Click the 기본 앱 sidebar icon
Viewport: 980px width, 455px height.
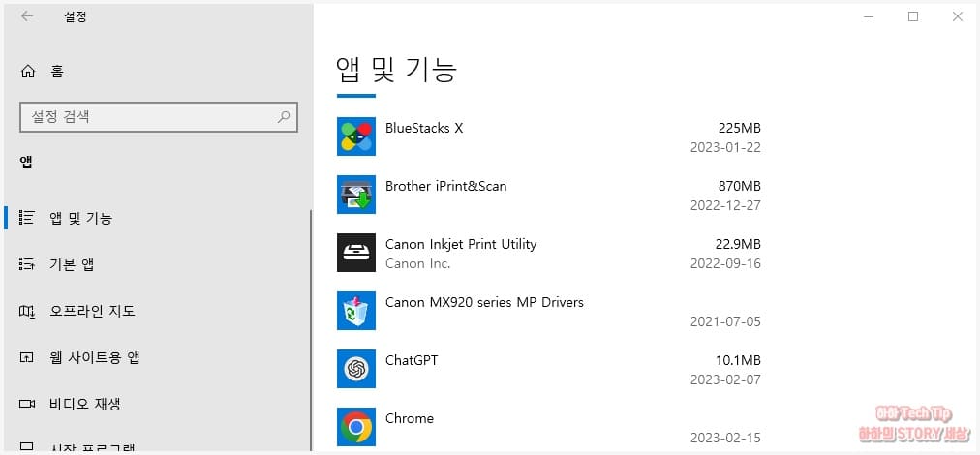coord(26,264)
